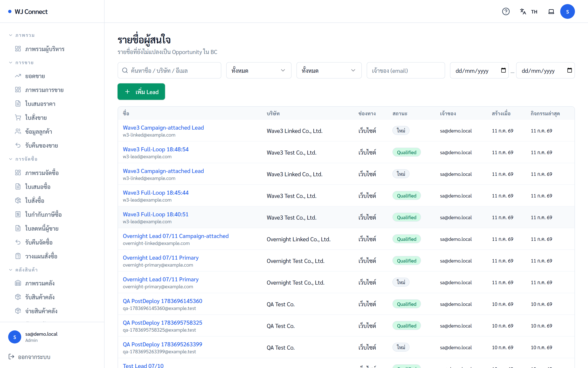The height and width of the screenshot is (368, 588).
Task: Click the laptop display mode icon
Action: (551, 11)
